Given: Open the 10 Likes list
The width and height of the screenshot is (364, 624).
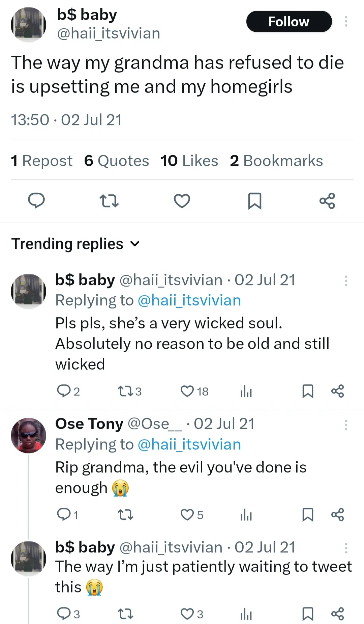Looking at the screenshot, I should coord(189,161).
